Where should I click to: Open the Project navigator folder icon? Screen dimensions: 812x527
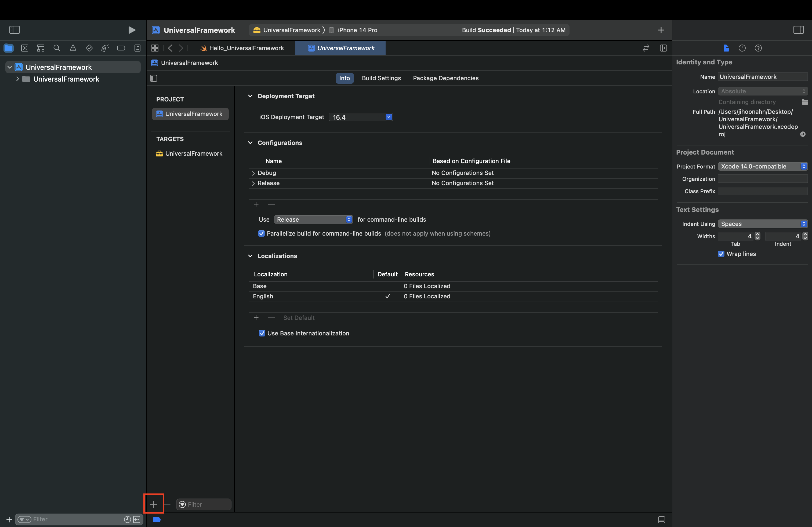point(9,48)
